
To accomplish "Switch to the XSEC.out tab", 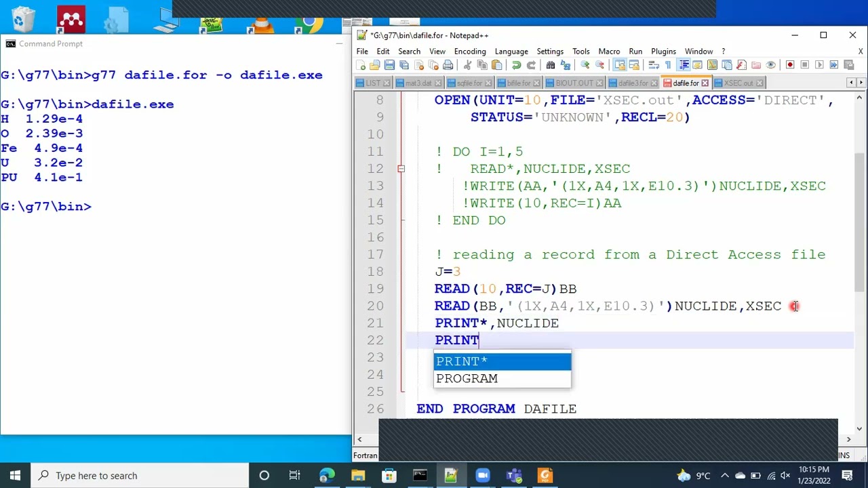I will tap(738, 83).
